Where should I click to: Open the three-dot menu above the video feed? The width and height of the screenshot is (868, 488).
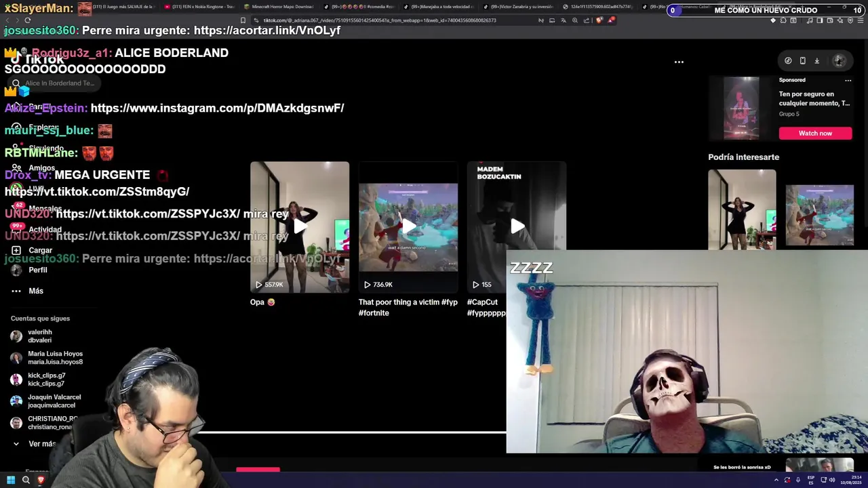(679, 62)
